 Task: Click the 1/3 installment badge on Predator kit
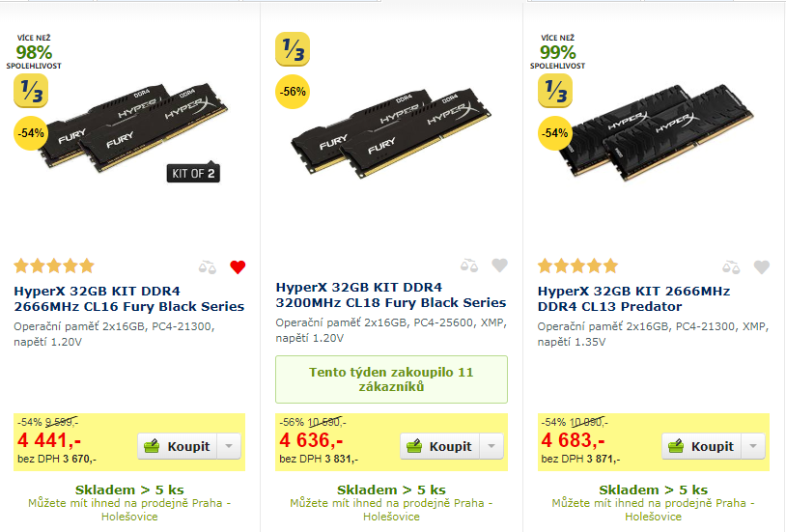click(x=555, y=91)
